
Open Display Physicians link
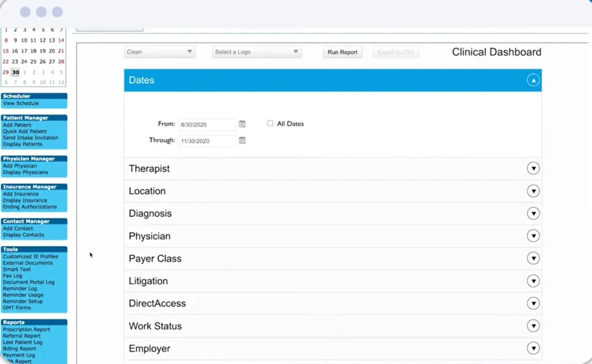click(x=25, y=172)
